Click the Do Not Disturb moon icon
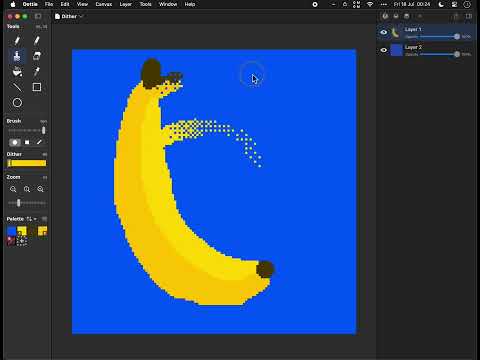Image resolution: width=480 pixels, height=360 pixels. pyautogui.click(x=441, y=4)
